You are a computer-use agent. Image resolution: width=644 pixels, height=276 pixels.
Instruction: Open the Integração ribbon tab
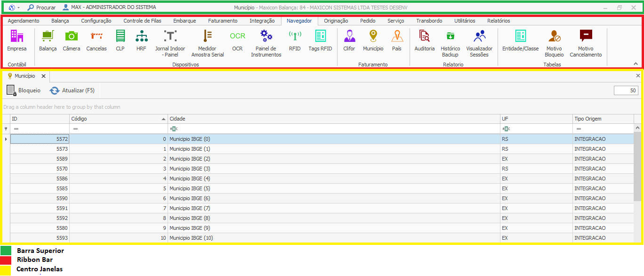(262, 21)
